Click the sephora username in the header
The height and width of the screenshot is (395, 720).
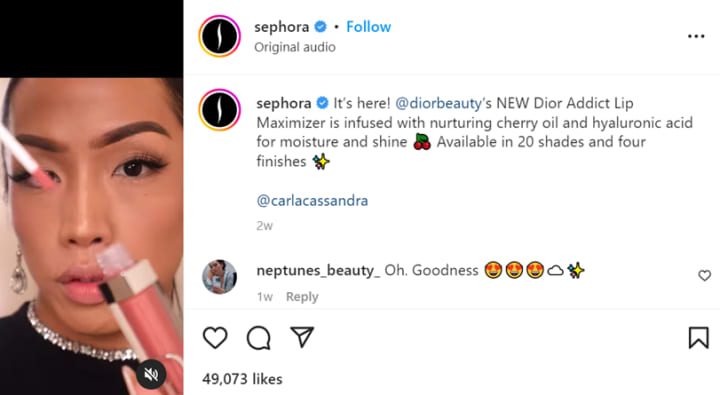(x=281, y=27)
